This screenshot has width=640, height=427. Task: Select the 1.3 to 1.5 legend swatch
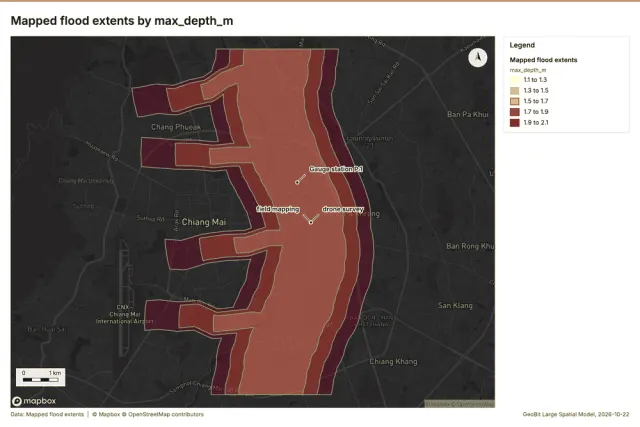(515, 91)
